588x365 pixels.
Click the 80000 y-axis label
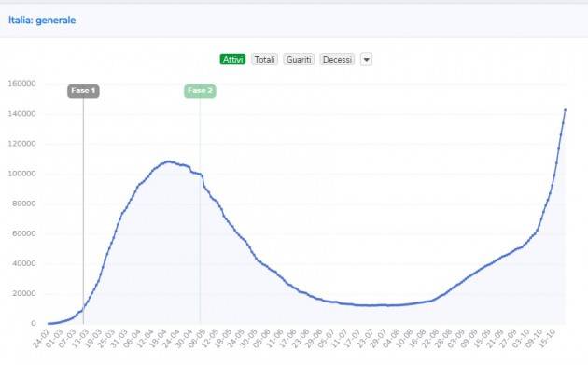coord(24,204)
